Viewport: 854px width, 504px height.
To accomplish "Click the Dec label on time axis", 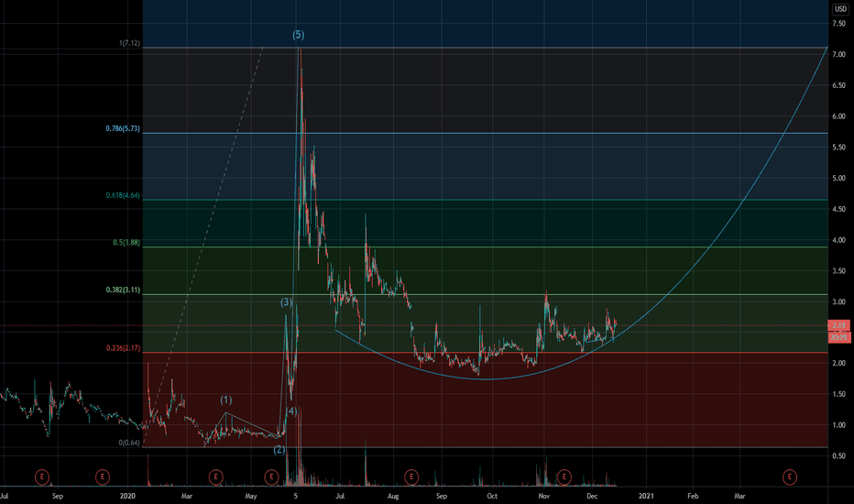I will click(x=592, y=497).
